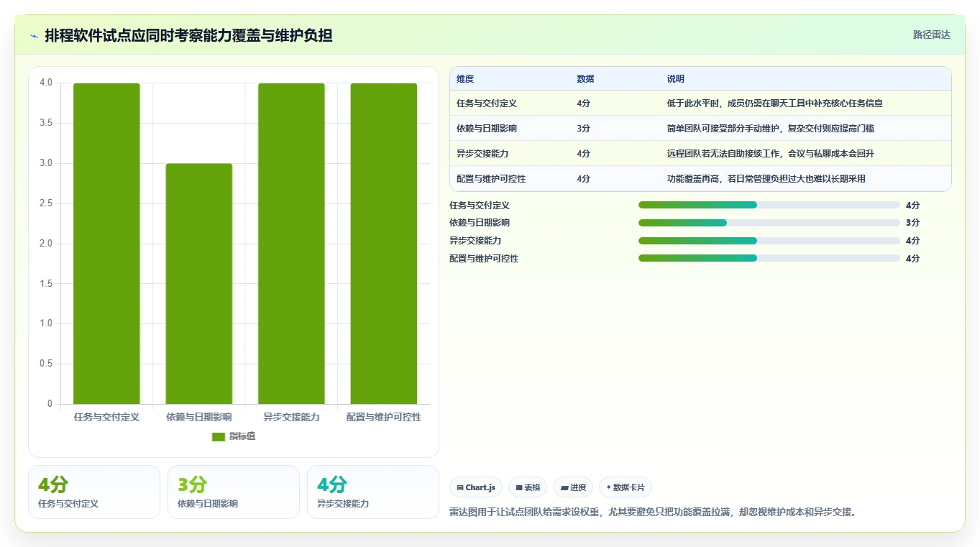
Task: Click the 任务与交付定义 progress bar
Action: 769,205
